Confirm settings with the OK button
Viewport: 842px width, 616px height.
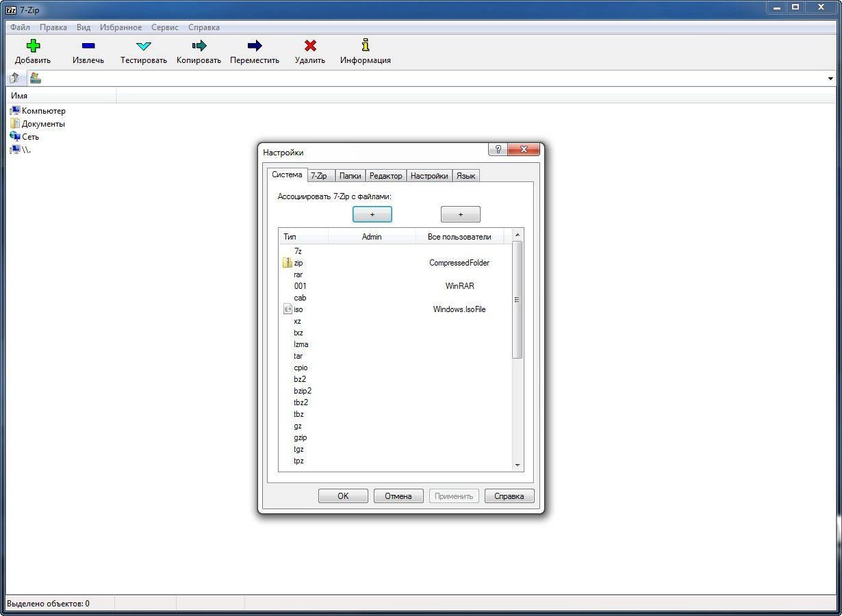tap(343, 496)
